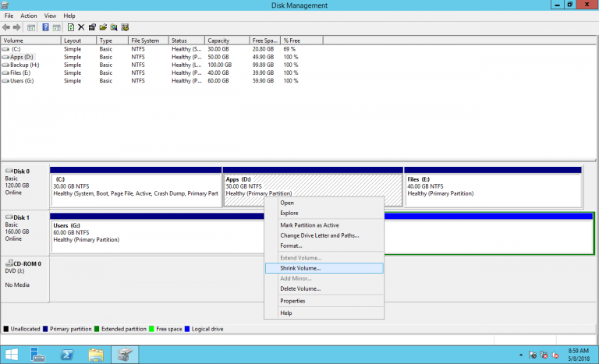Sort by the Status column header
The width and height of the screenshot is (599, 364).
[x=187, y=41]
